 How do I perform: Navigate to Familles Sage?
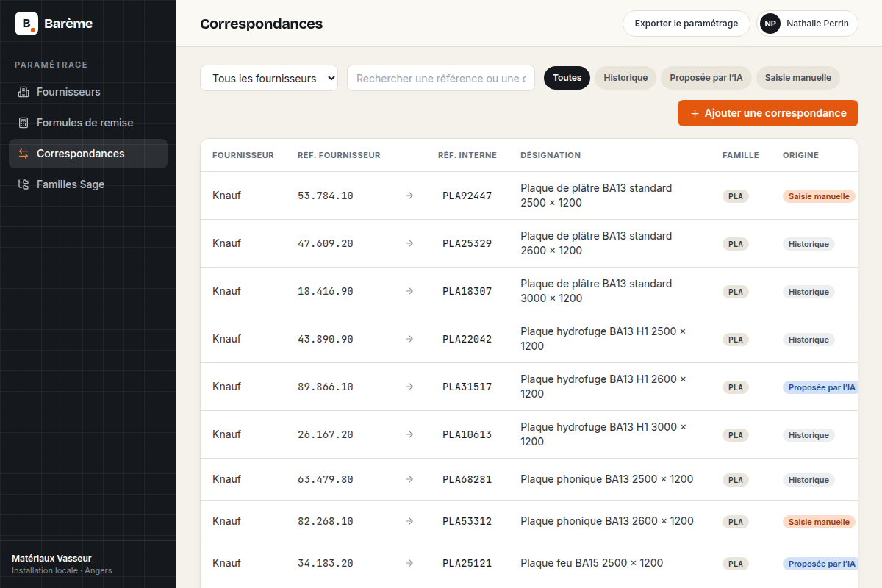coord(88,184)
